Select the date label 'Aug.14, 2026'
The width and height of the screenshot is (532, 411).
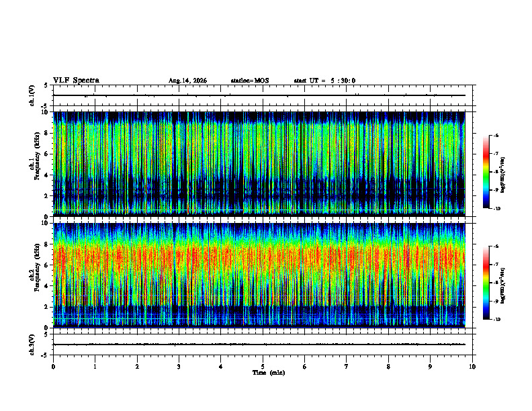point(187,81)
